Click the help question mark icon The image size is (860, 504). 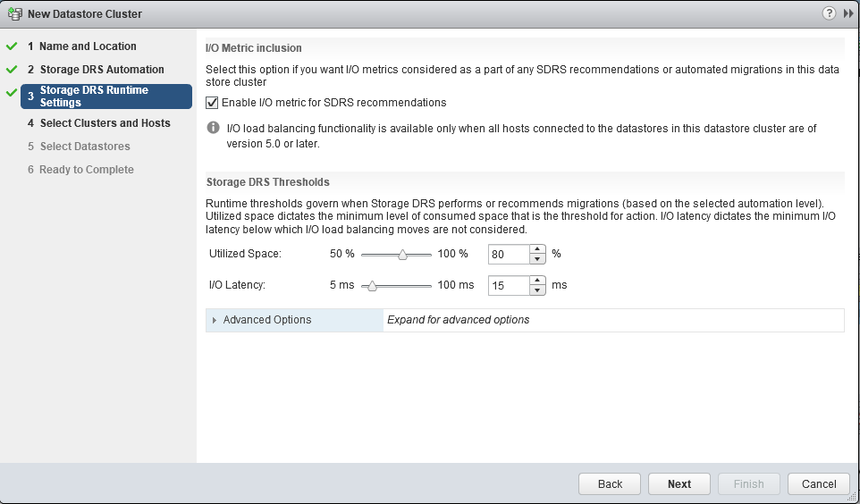(829, 14)
